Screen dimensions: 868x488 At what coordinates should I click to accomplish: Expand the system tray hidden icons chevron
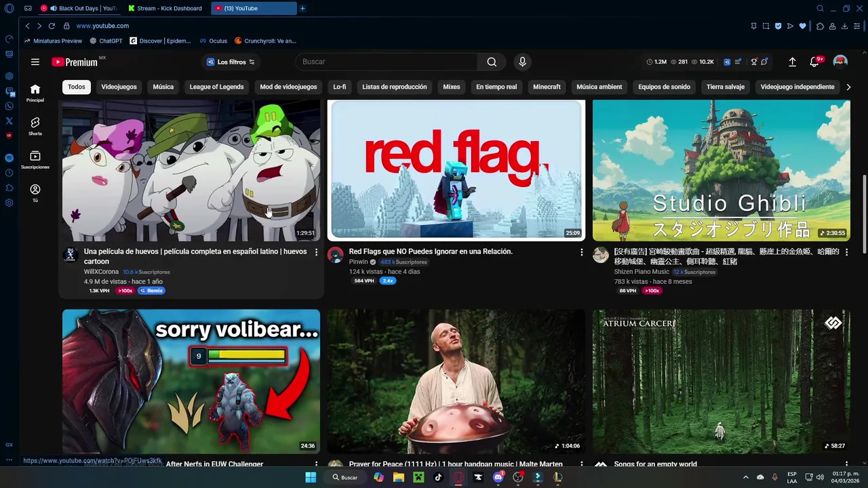[x=745, y=477]
